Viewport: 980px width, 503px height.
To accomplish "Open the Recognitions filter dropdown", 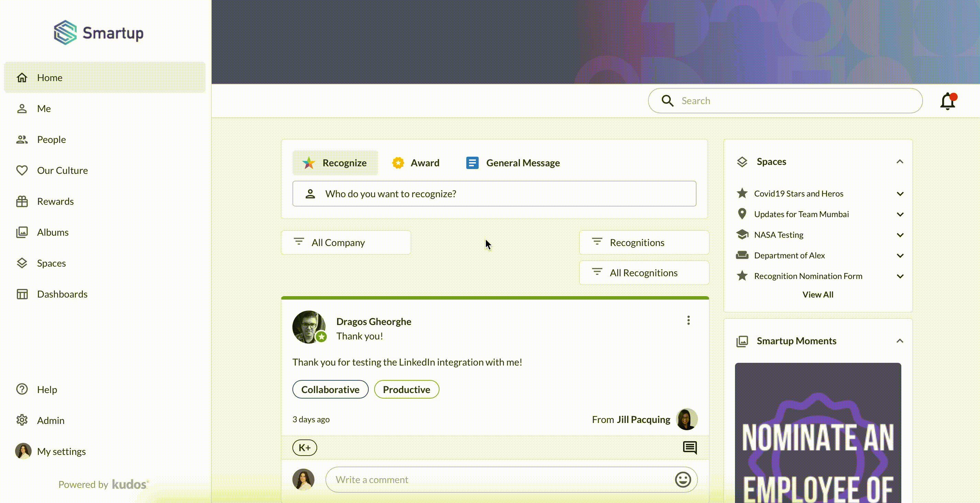I will [644, 242].
